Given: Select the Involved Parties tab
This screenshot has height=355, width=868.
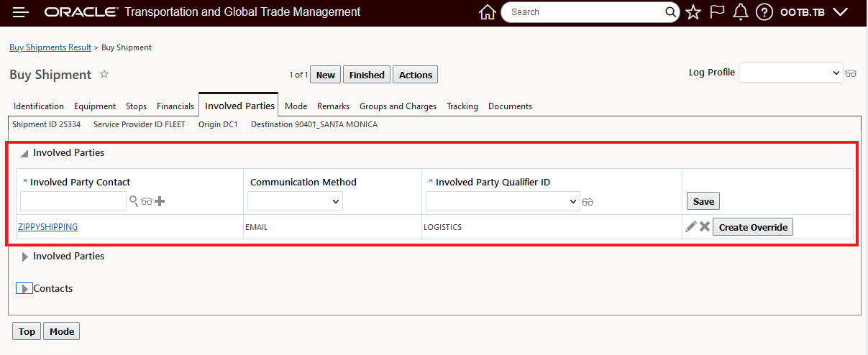Looking at the screenshot, I should [x=239, y=106].
